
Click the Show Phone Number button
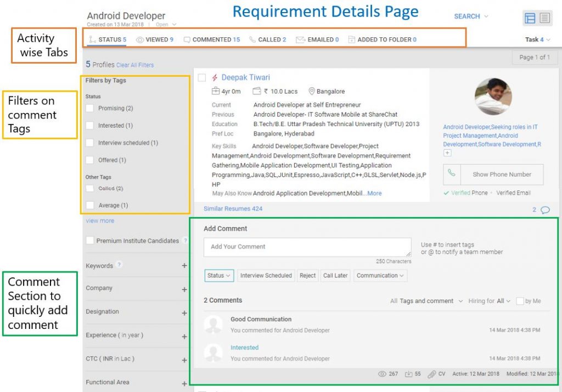(502, 174)
